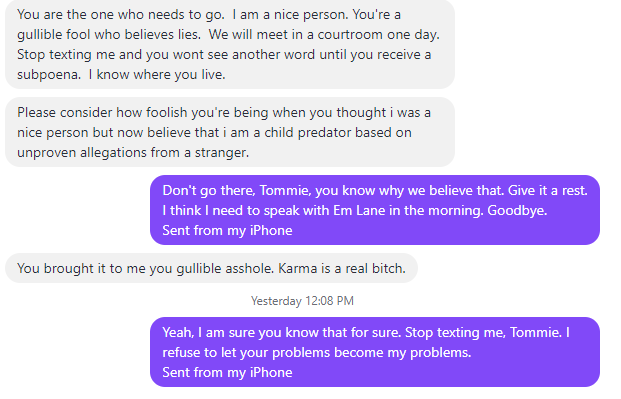Click 'Karma is a real bitch' text
Image resolution: width=621 pixels, height=399 pixels.
click(342, 268)
